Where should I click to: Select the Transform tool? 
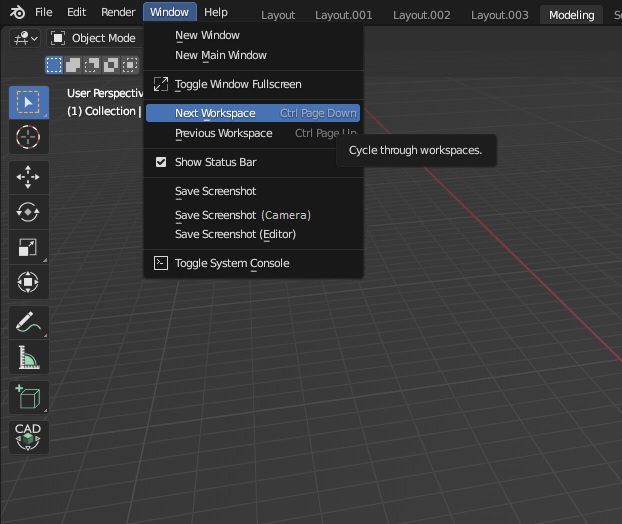(x=28, y=282)
